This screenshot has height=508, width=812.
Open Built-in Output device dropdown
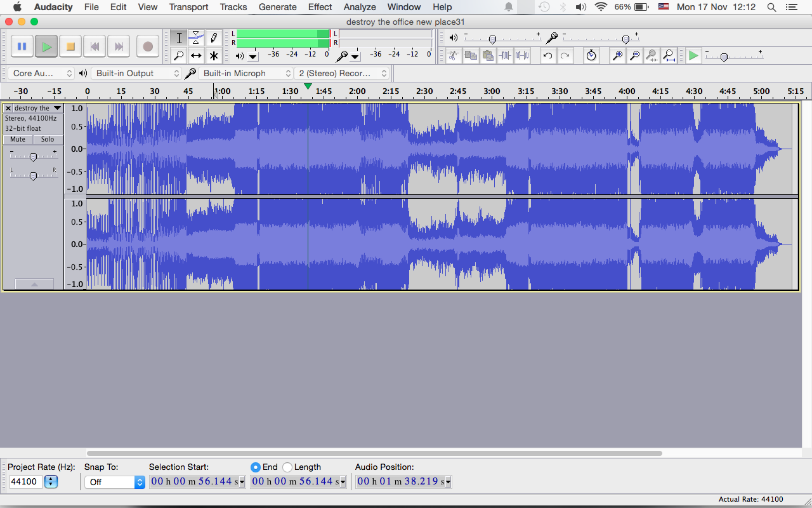pyautogui.click(x=136, y=73)
